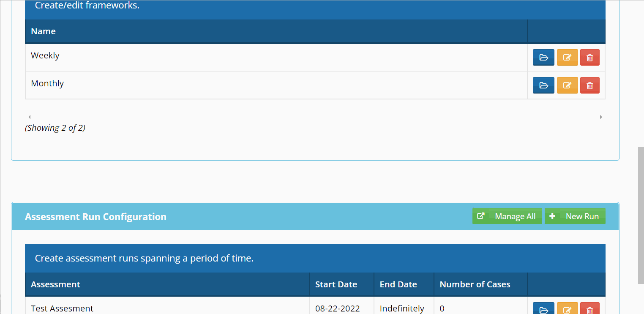Edit the Weekly framework
This screenshot has width=644, height=314.
(x=568, y=57)
